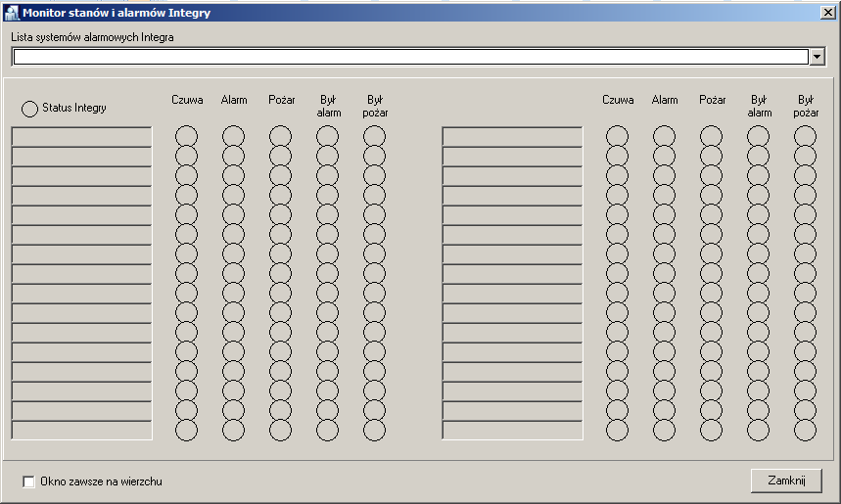Image resolution: width=841 pixels, height=504 pixels.
Task: Click first-row Pożar indicator in right group
Action: 711,136
